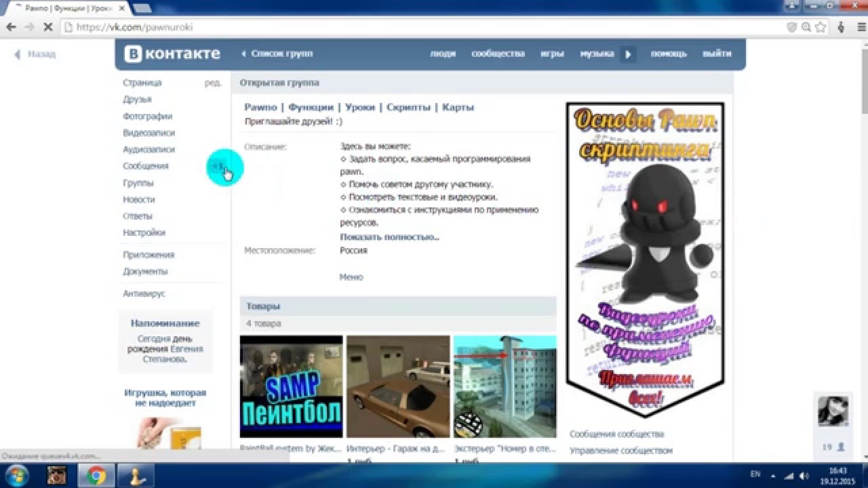Click the '4 товара' count text

[263, 324]
